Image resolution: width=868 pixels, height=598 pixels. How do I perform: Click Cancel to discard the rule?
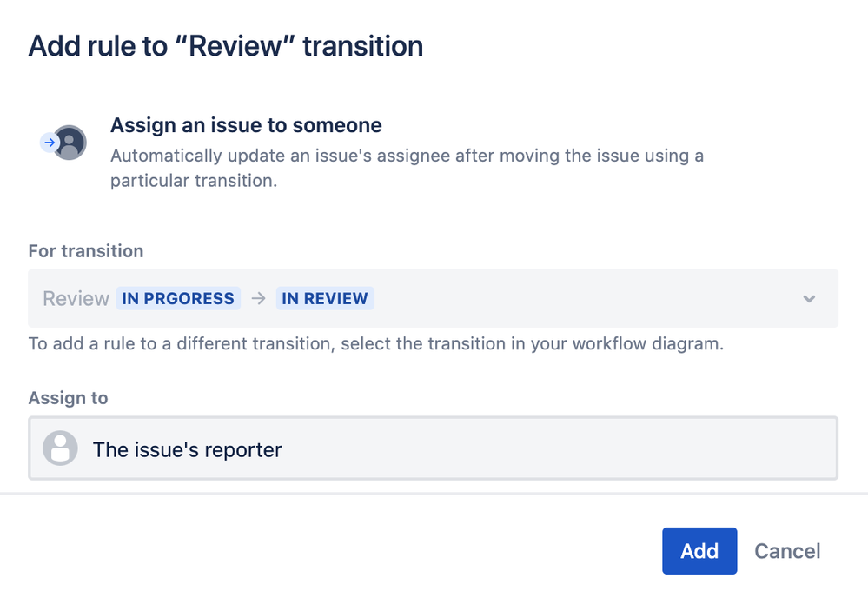[786, 550]
